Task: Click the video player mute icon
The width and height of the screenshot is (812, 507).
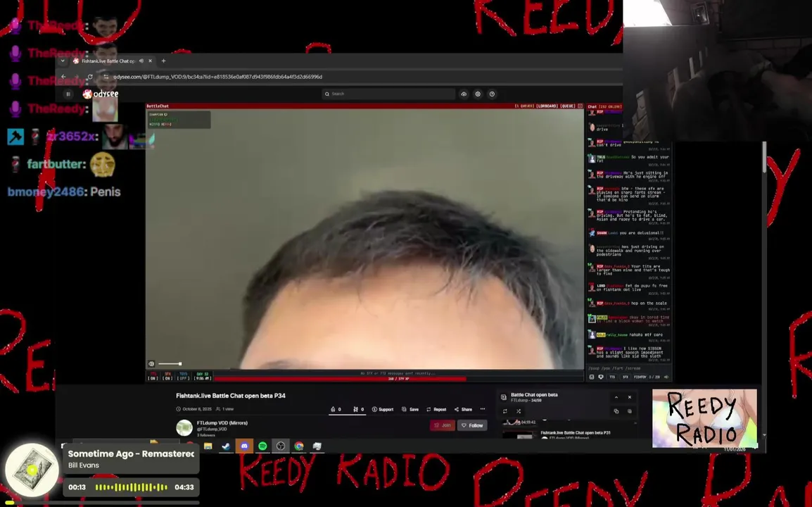Action: click(x=151, y=364)
